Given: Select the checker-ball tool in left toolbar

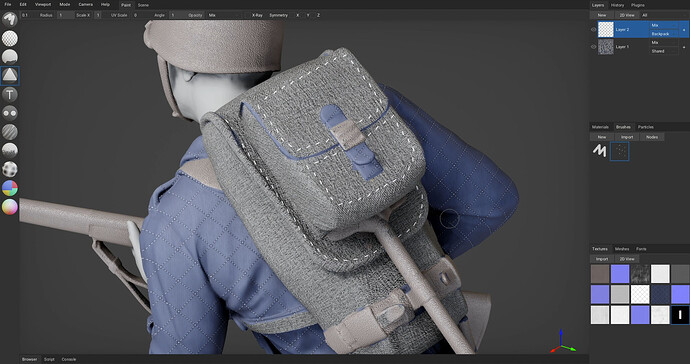Looking at the screenshot, I should click(x=10, y=169).
